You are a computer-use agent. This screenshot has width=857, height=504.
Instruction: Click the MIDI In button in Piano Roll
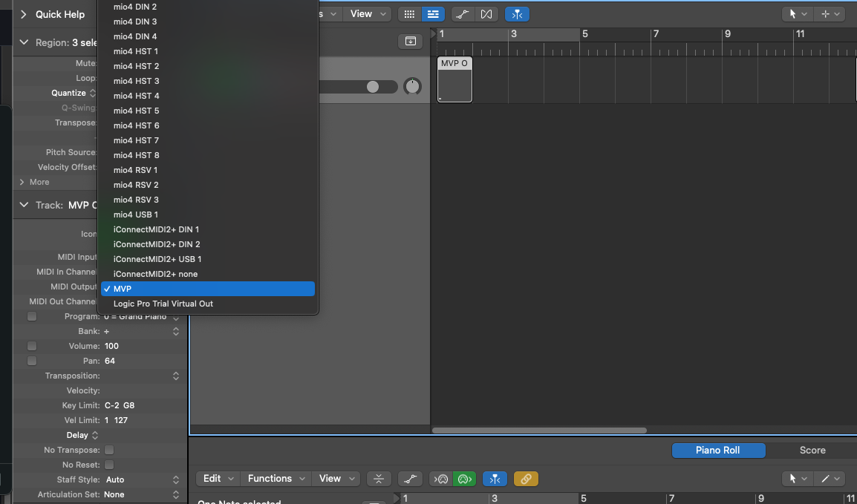[441, 479]
